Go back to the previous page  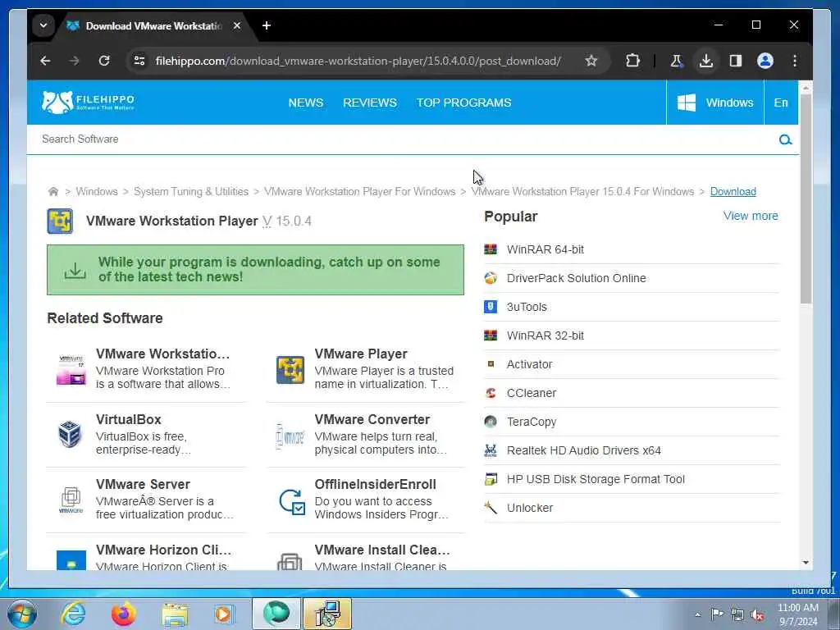[46, 61]
